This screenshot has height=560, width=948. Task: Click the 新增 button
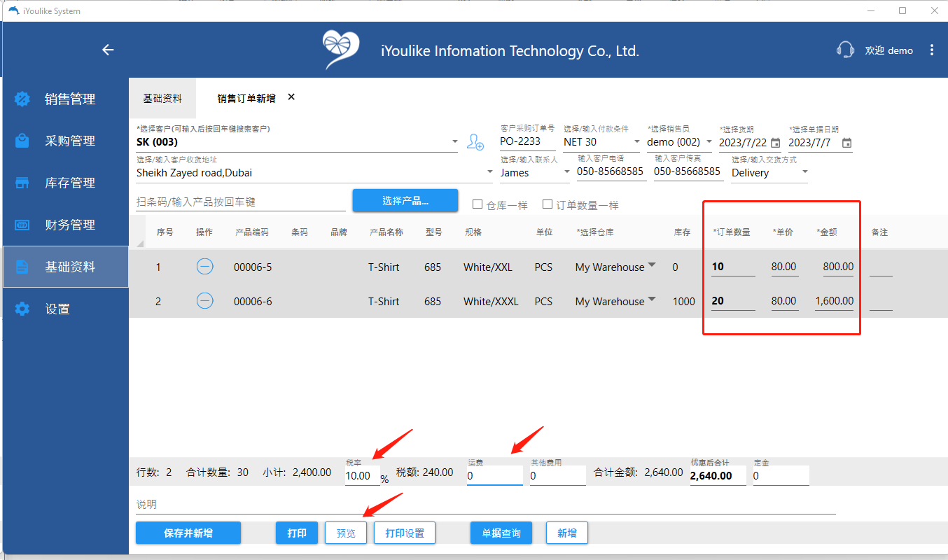click(x=567, y=533)
